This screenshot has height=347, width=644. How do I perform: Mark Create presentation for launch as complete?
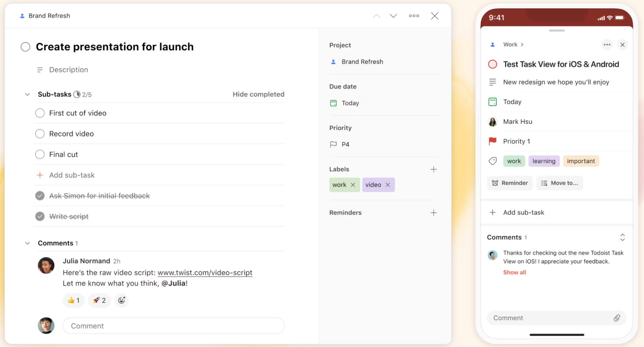pyautogui.click(x=25, y=46)
